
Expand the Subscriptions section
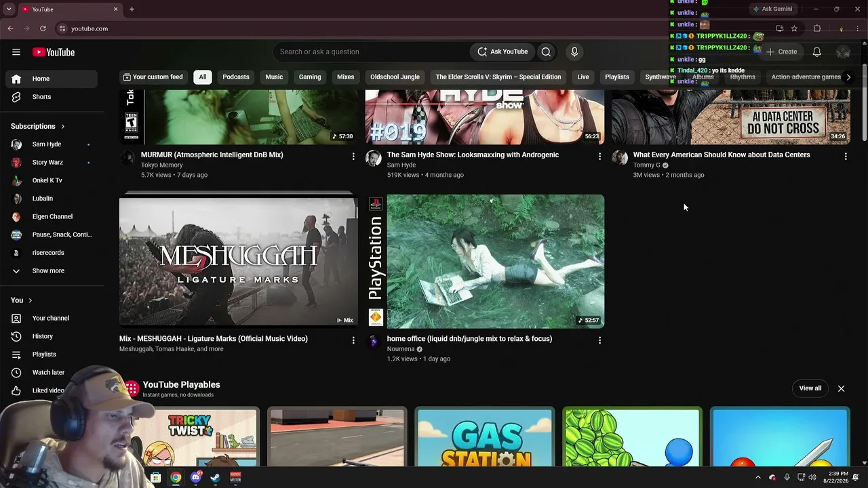[x=38, y=126]
